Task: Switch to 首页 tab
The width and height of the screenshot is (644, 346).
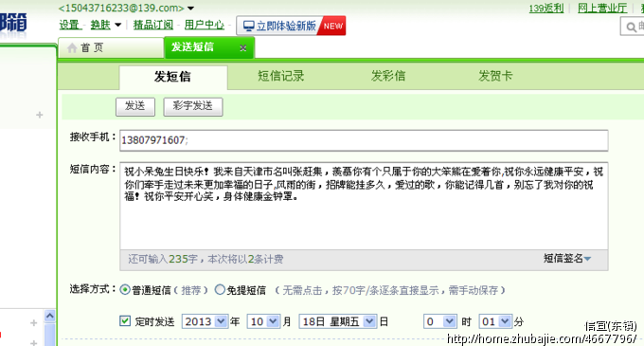Action: coord(111,47)
